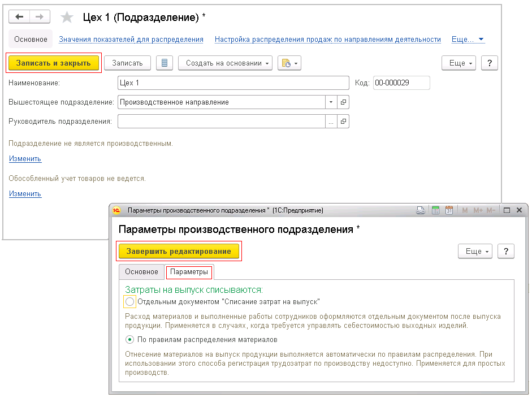Expand the Вышестоящее подразделение dropdown arrow

[331, 102]
